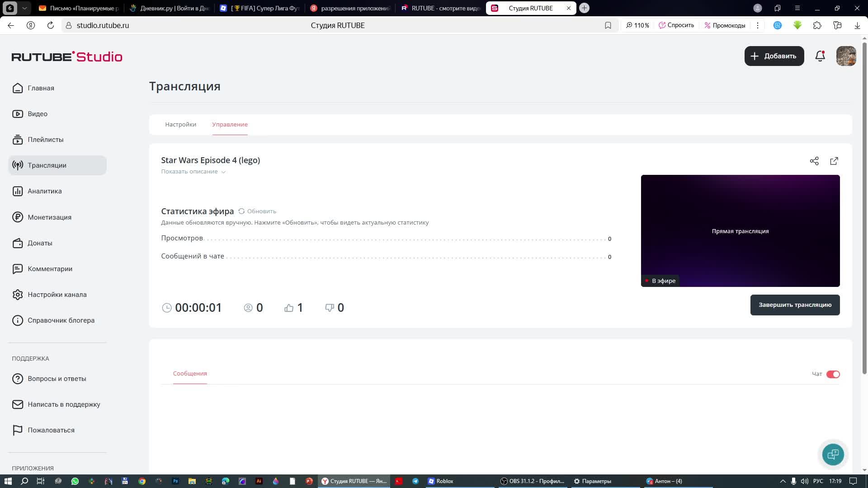The image size is (868, 488).
Task: Open stream in new window icon
Action: point(834,161)
